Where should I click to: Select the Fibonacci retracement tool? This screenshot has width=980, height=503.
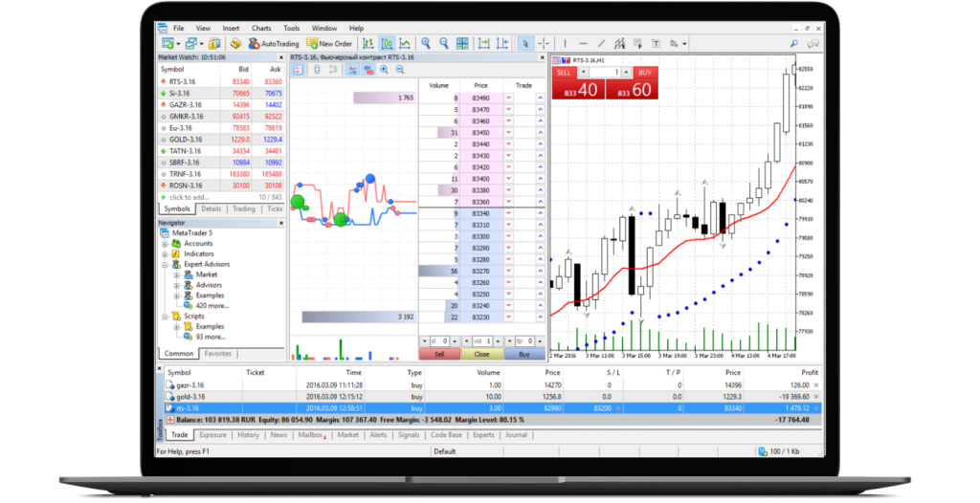click(x=637, y=43)
